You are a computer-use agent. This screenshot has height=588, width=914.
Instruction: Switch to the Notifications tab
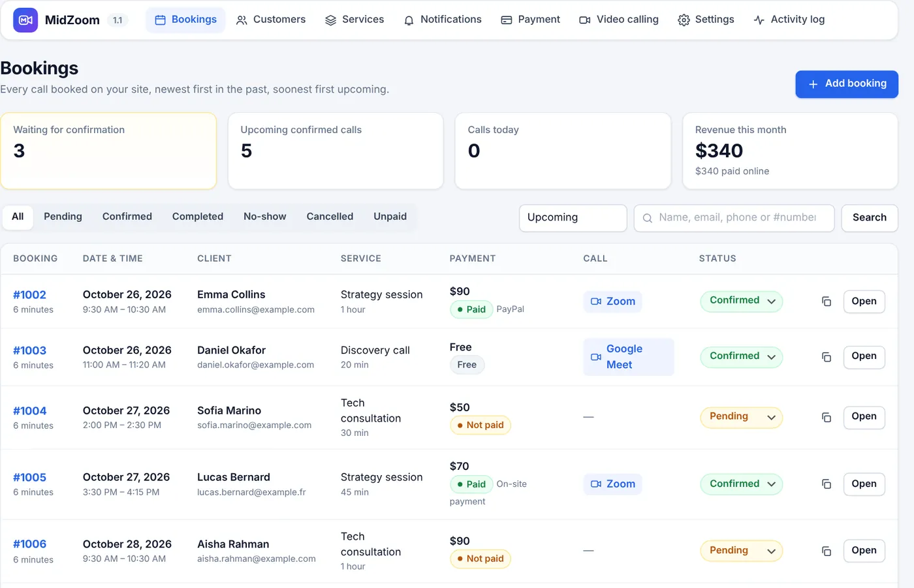(x=442, y=20)
